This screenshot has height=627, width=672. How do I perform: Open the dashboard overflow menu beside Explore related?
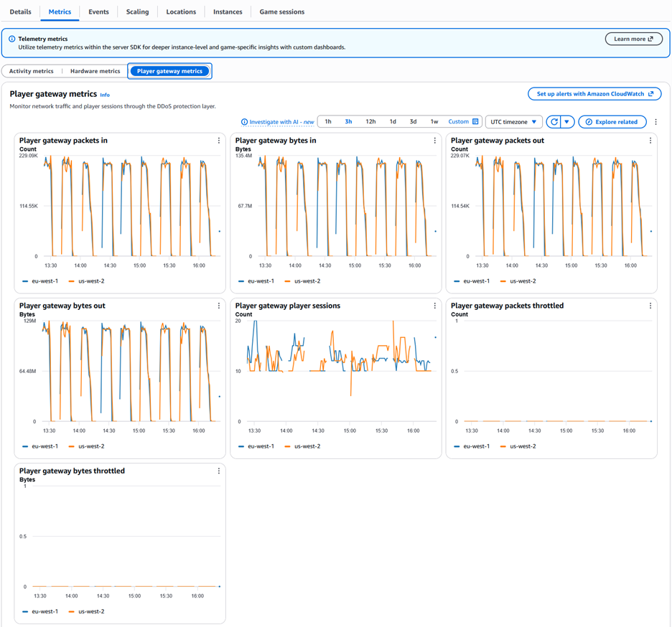655,122
